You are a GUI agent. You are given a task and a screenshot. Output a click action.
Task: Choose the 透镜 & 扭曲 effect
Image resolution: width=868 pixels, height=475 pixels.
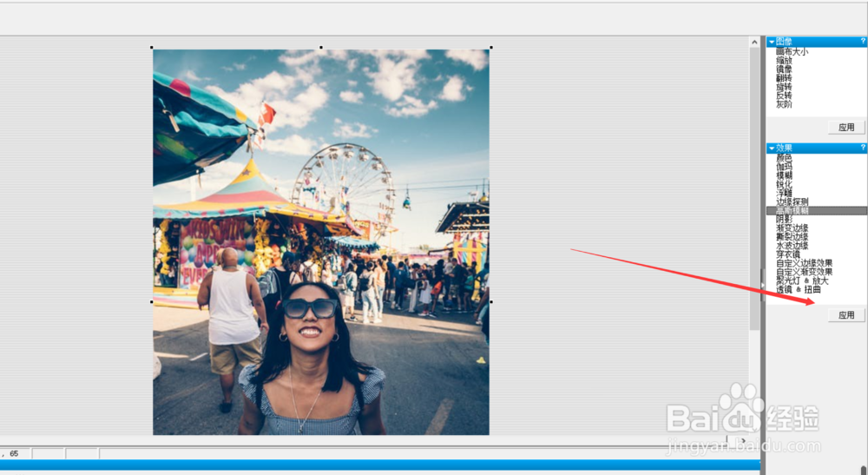click(x=798, y=289)
